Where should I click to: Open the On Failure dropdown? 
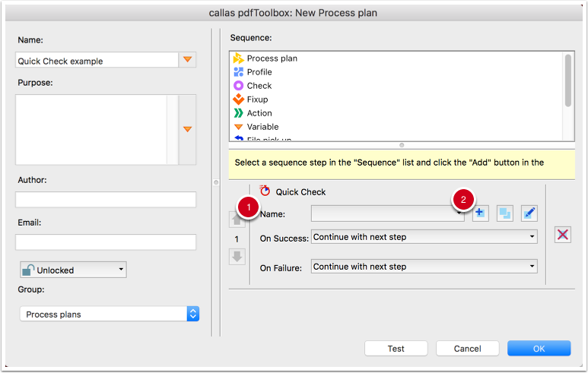point(424,267)
